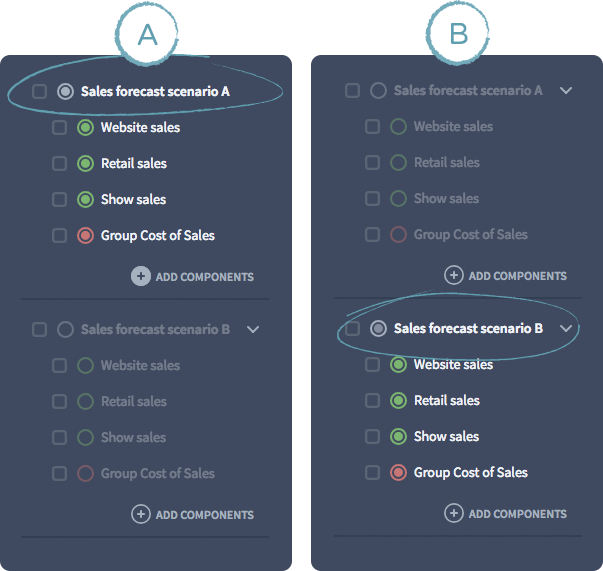603x571 pixels.
Task: Collapse Sales forecast scenario B in panel A
Action: [253, 330]
